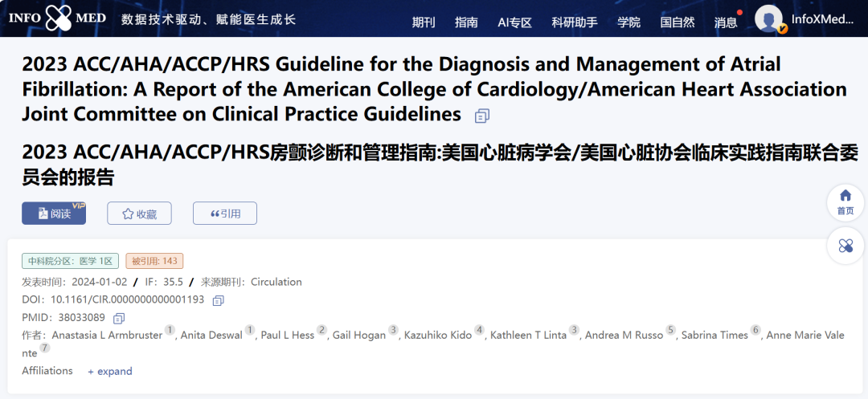Viewport: 868px width, 399px height.
Task: Go to homepage via 首页 icon
Action: (845, 202)
